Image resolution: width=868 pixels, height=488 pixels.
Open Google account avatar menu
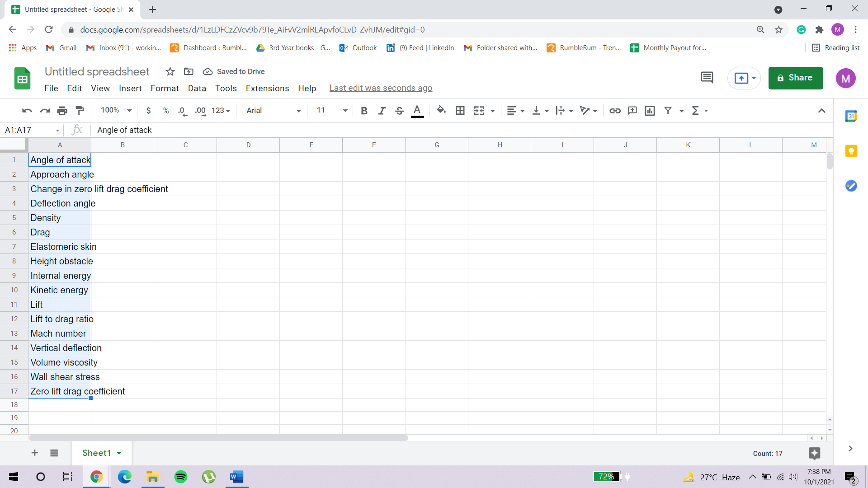[846, 78]
